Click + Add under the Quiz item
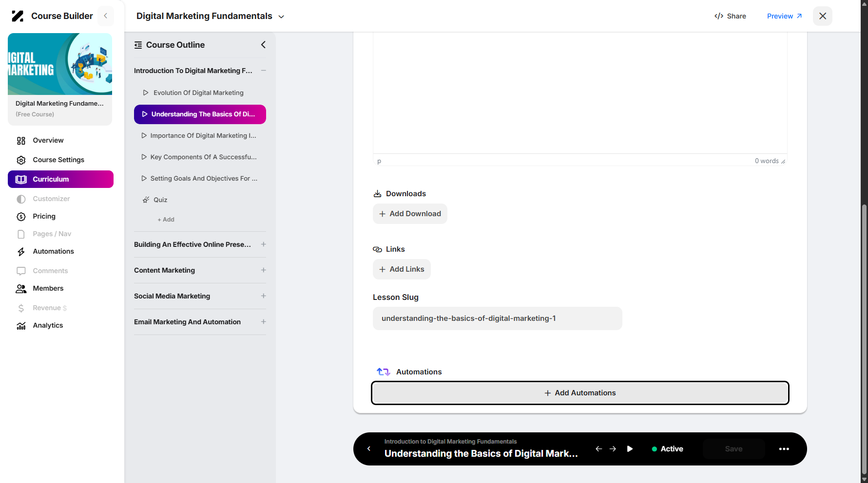This screenshot has height=483, width=868. (x=166, y=220)
